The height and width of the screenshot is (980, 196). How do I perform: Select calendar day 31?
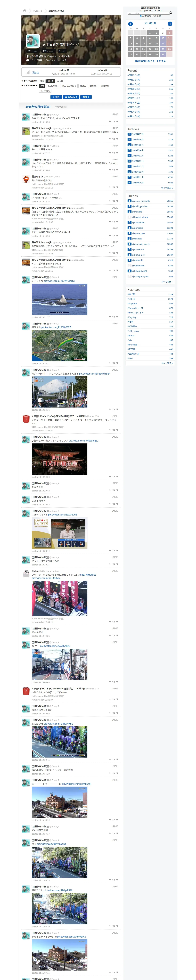pyautogui.click(x=163, y=54)
